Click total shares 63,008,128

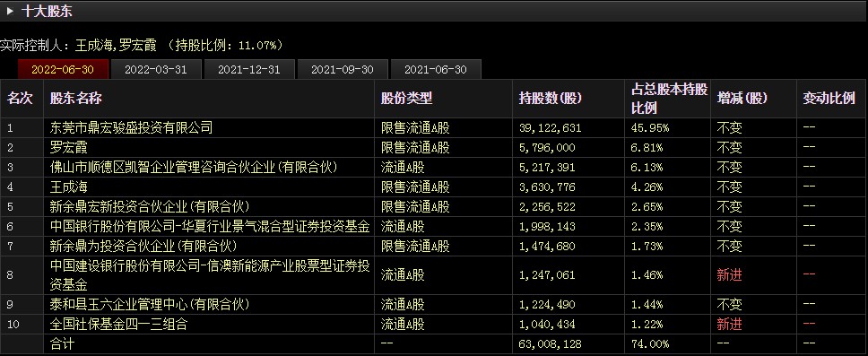[551, 343]
